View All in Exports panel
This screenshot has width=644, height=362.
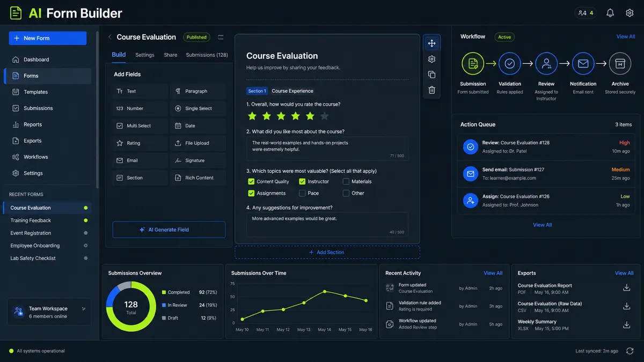click(624, 273)
